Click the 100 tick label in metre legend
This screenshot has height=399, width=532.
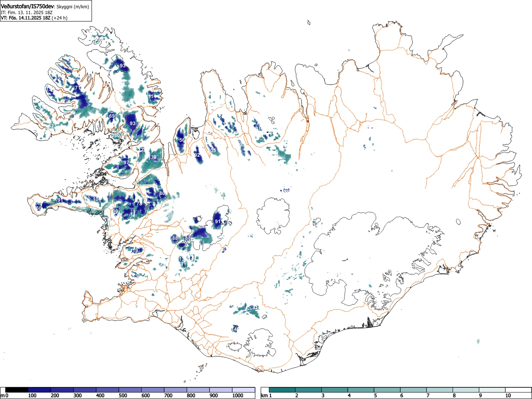click(32, 396)
